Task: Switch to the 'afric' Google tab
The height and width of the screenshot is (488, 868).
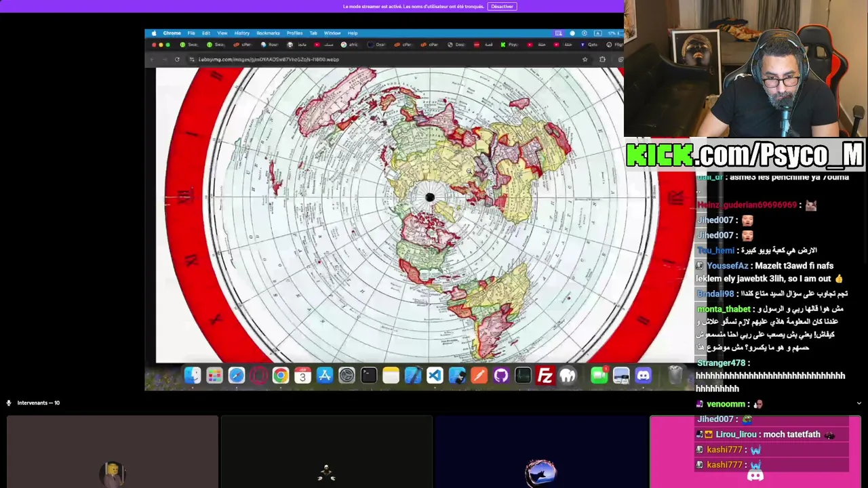Action: (349, 45)
